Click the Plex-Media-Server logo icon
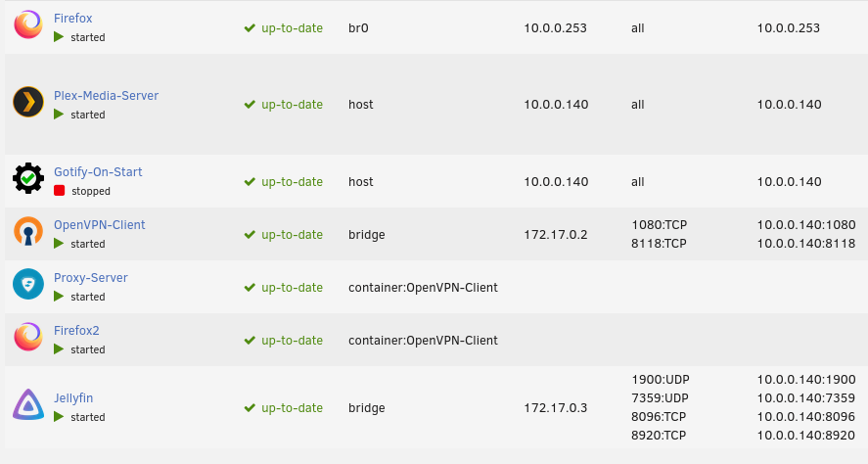Viewport: 868px width, 464px height. pyautogui.click(x=28, y=102)
